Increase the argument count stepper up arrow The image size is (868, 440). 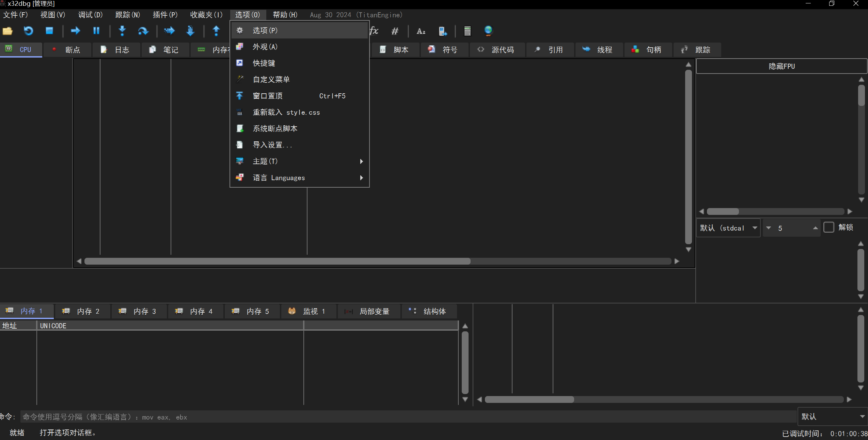pyautogui.click(x=815, y=228)
